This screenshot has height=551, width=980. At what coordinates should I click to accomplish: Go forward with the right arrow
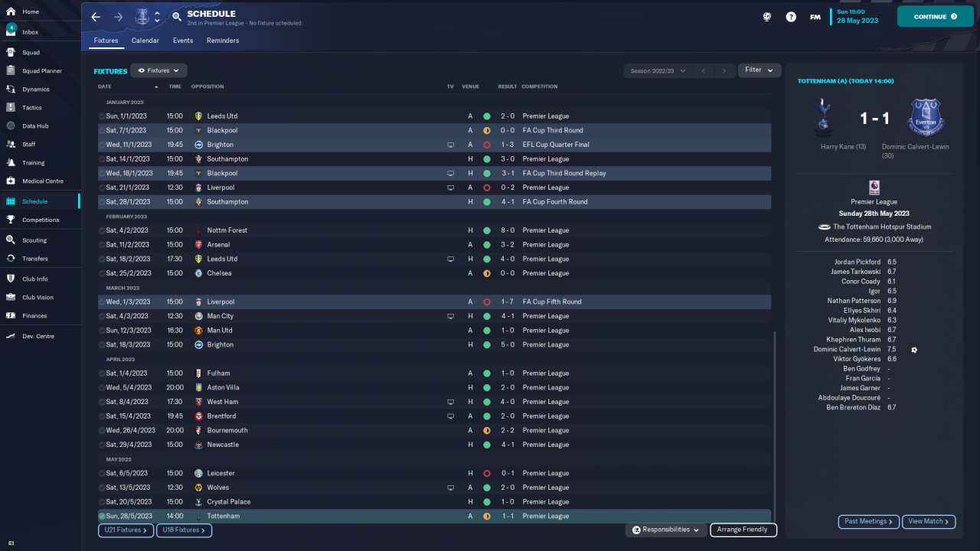click(118, 17)
